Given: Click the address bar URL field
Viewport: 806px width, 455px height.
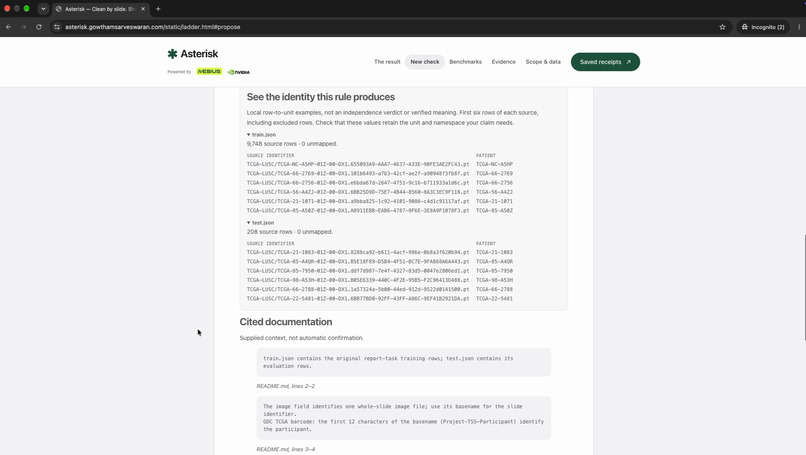Looking at the screenshot, I should coord(386,27).
